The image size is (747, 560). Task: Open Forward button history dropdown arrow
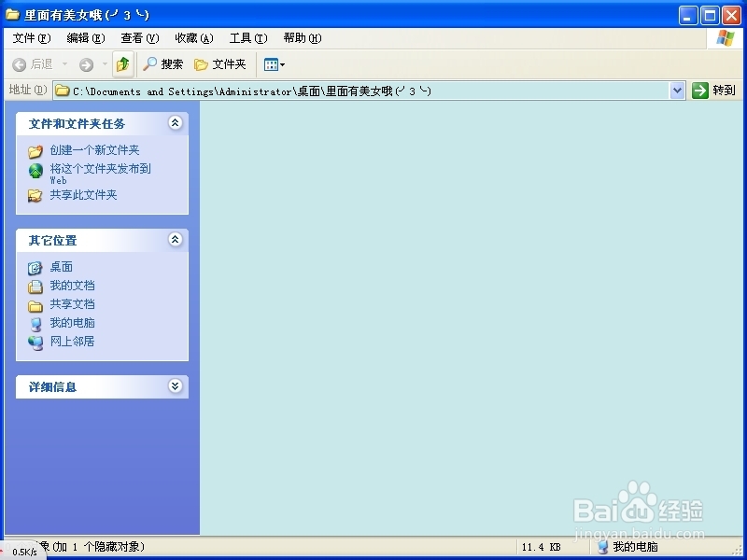tap(105, 63)
